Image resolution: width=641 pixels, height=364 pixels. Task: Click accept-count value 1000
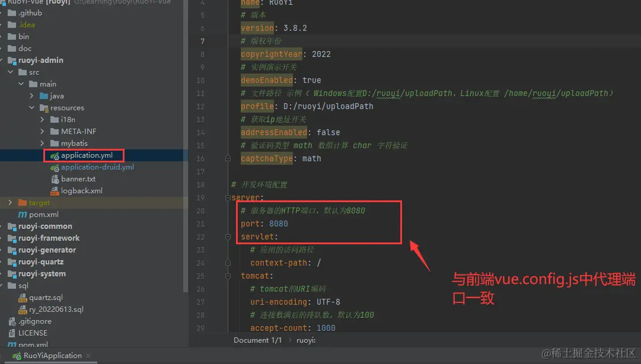[326, 328]
